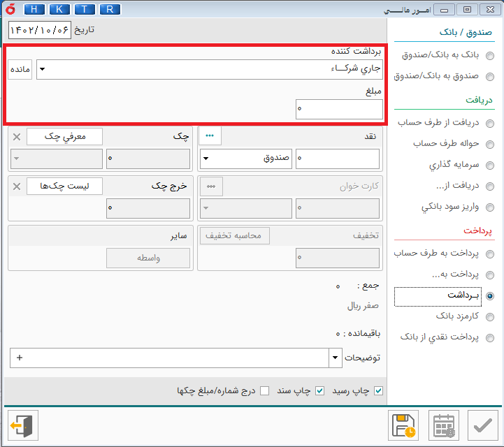504x447 pixels.
Task: Click the R shortcut icon in title bar
Action: (x=110, y=9)
